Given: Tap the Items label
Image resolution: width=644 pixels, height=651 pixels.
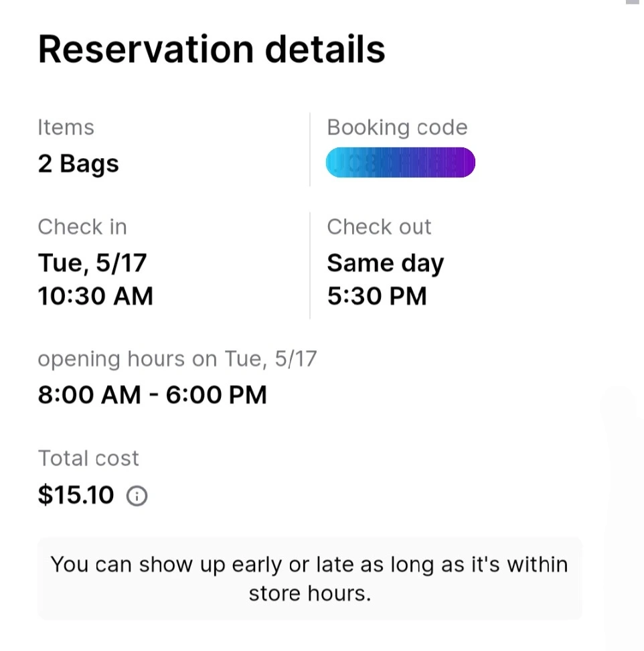Looking at the screenshot, I should tap(66, 127).
